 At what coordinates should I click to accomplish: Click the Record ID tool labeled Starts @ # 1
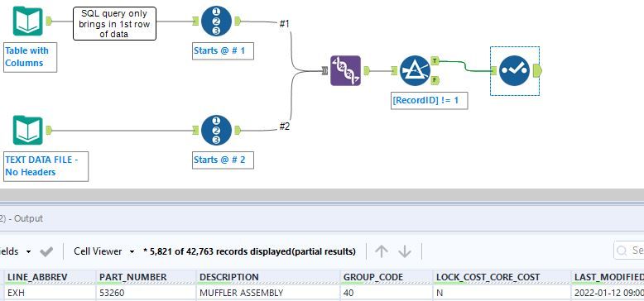[x=216, y=21]
